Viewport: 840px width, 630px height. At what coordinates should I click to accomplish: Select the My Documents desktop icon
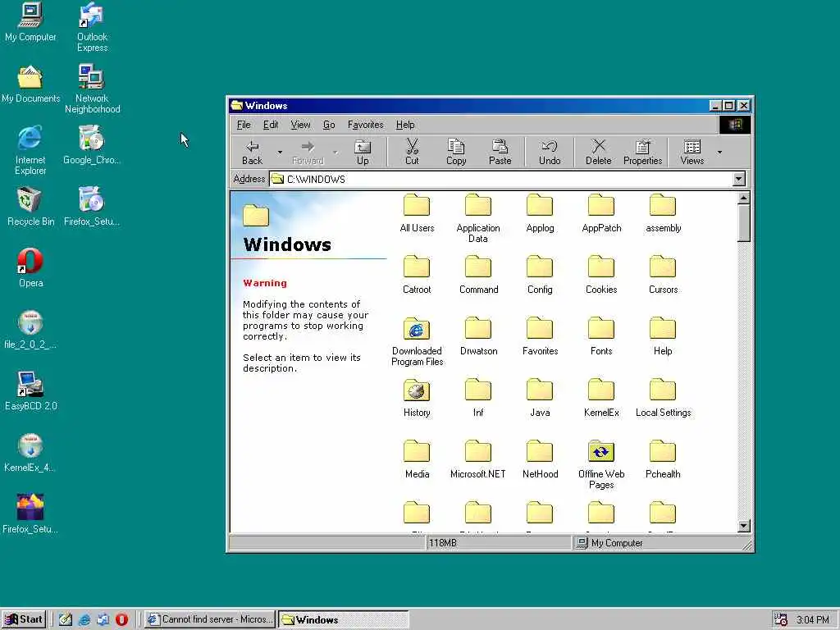(x=30, y=84)
